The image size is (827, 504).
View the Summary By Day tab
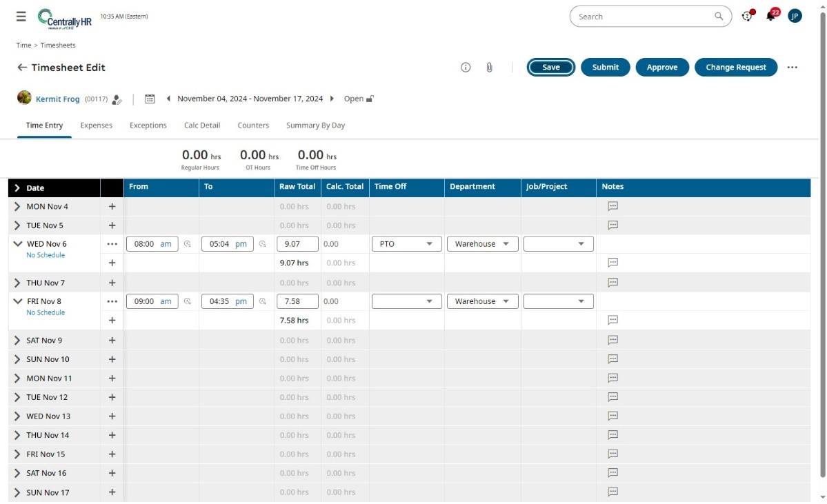315,125
